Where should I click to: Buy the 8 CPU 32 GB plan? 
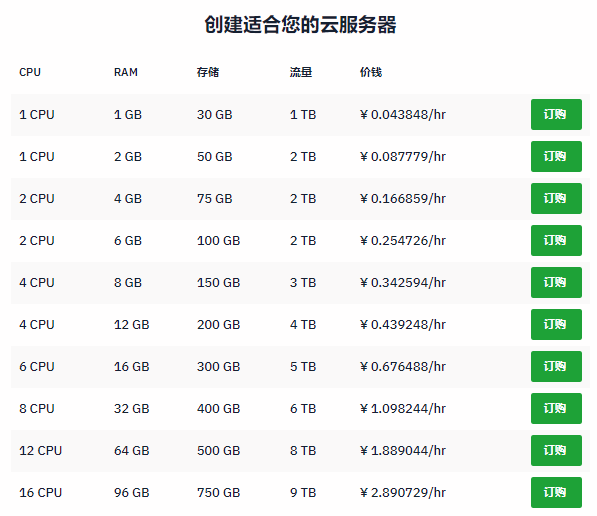tap(556, 408)
